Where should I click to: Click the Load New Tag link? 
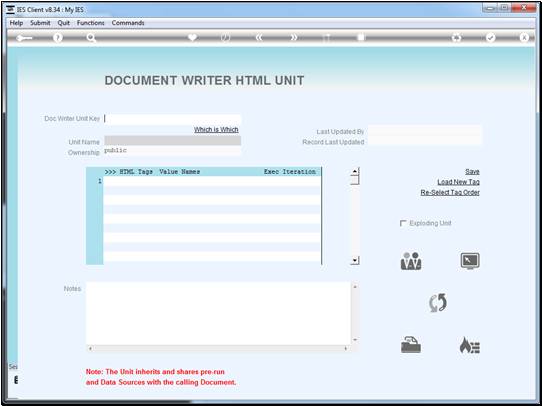(458, 182)
